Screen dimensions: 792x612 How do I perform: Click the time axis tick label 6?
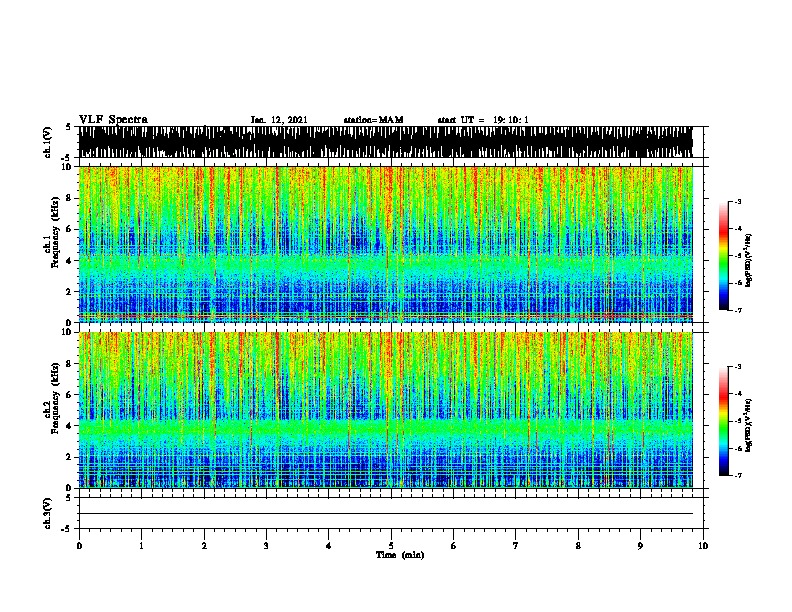pyautogui.click(x=454, y=546)
